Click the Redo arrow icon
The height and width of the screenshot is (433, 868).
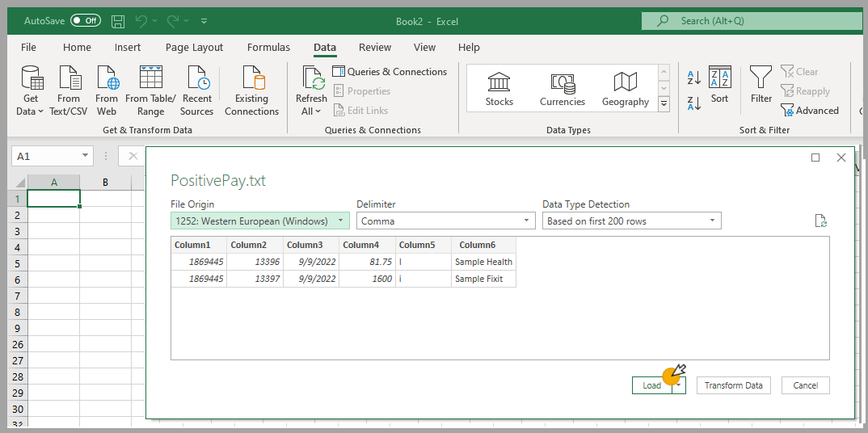point(173,21)
